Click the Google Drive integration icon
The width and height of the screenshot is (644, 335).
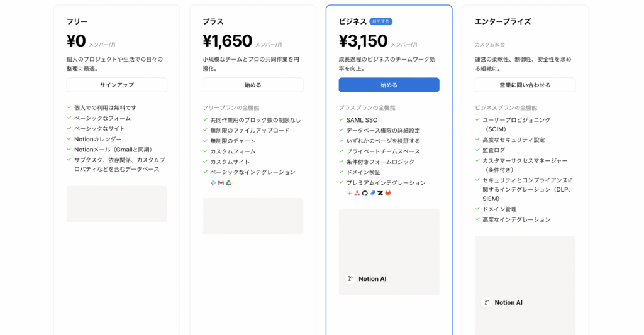point(229,183)
